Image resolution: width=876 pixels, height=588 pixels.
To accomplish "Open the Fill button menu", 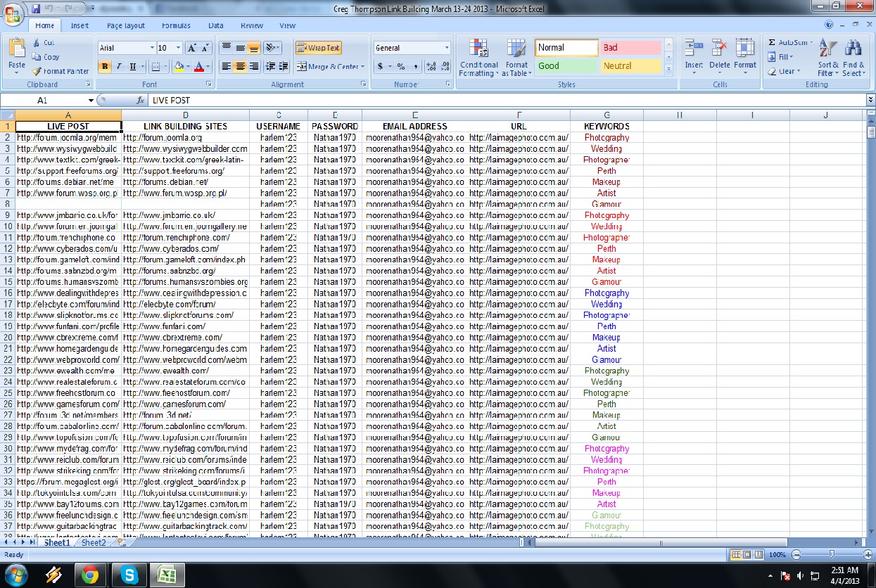I will (x=780, y=57).
